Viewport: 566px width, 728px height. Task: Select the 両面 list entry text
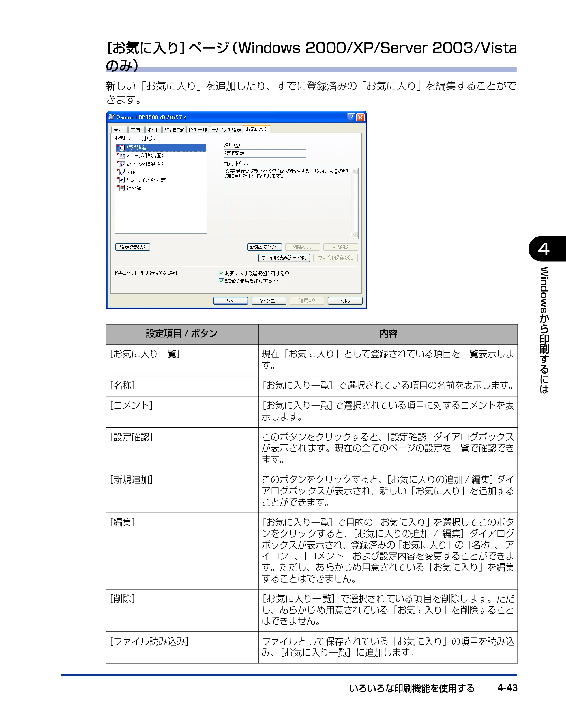(132, 172)
